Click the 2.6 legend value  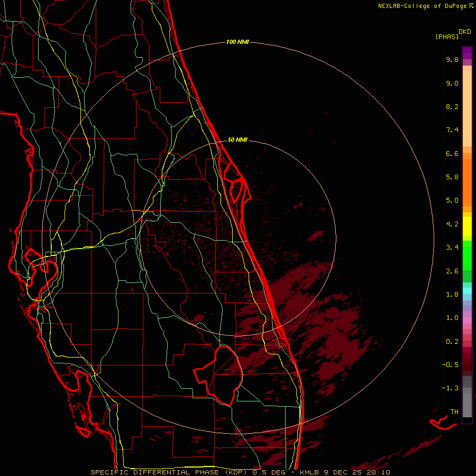[x=452, y=271]
